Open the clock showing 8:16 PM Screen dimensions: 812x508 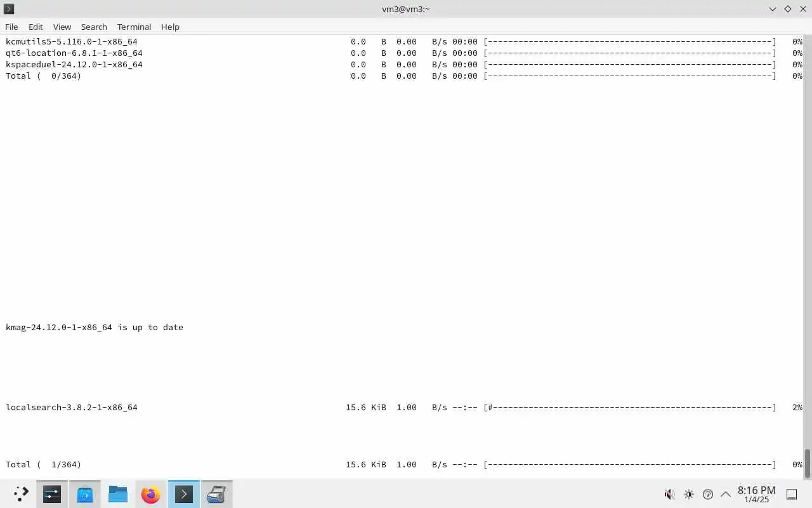[x=756, y=494]
